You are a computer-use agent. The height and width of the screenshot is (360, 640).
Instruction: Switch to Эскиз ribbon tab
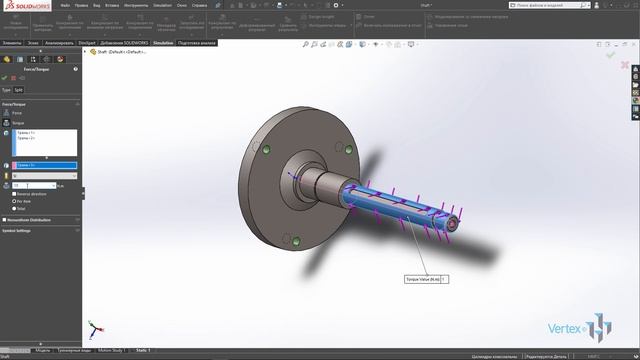(x=33, y=43)
